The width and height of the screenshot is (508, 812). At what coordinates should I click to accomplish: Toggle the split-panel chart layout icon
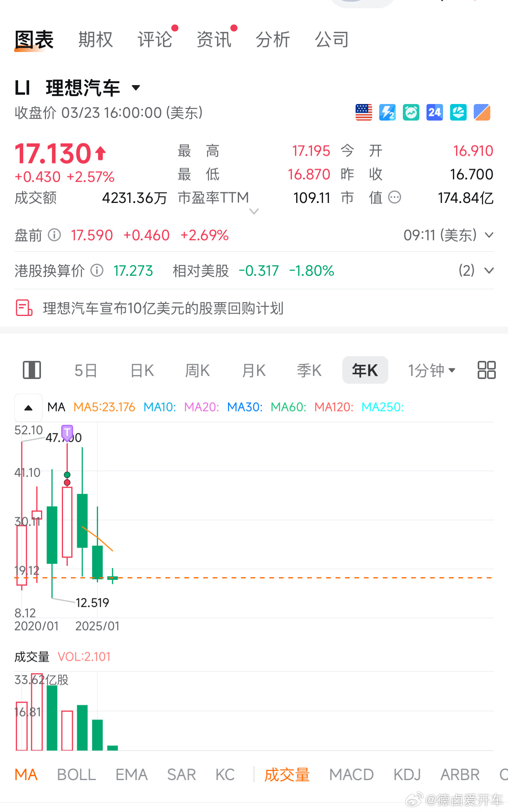(32, 370)
